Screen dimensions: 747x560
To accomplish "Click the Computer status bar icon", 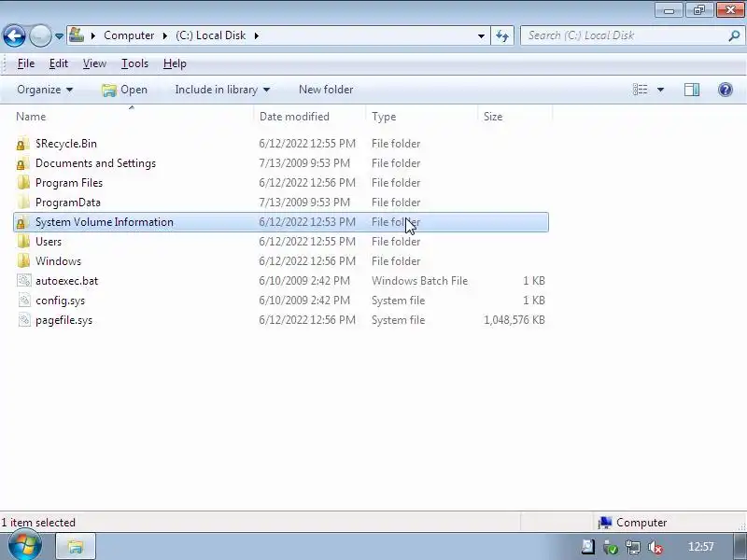I will pyautogui.click(x=605, y=523).
